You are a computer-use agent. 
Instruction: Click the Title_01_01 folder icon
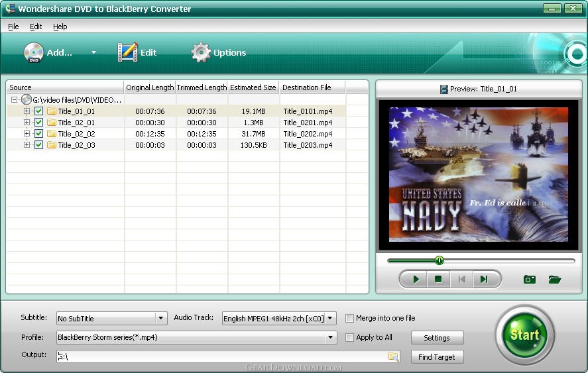point(52,111)
